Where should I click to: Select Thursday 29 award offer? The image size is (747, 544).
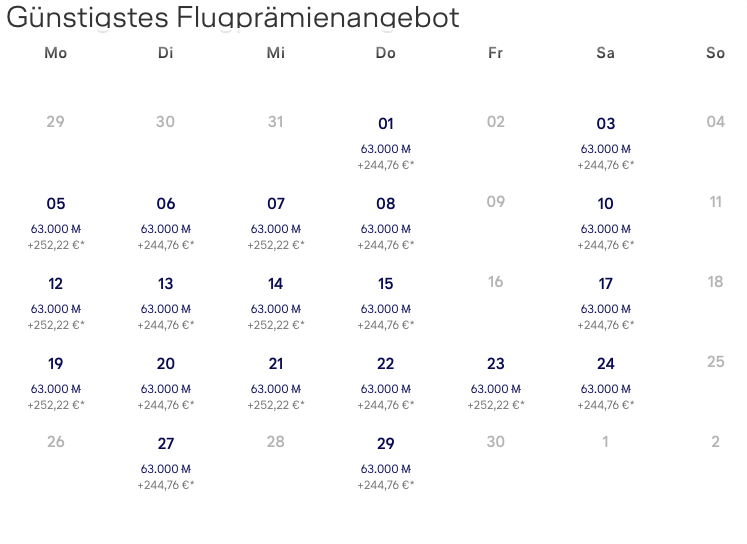386,461
